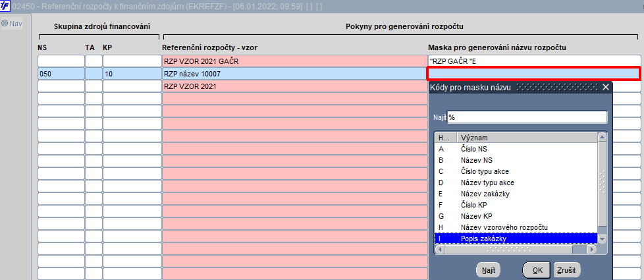The height and width of the screenshot is (280, 644).
Task: Close the Kódy pro masku názvu dialog
Action: click(605, 87)
